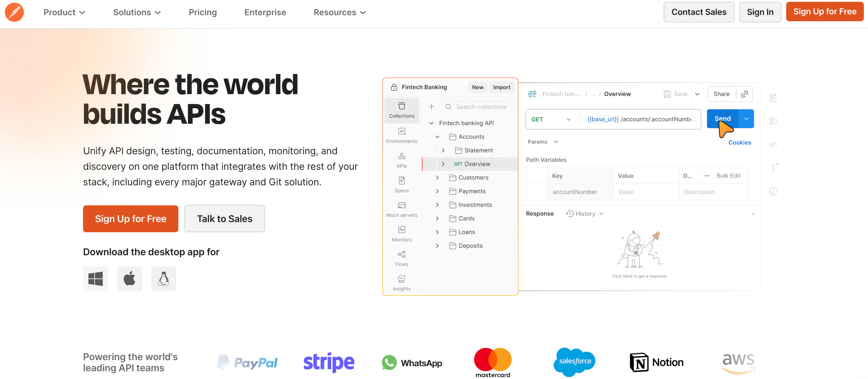Expand the Customers folder
The image size is (868, 379).
click(437, 178)
